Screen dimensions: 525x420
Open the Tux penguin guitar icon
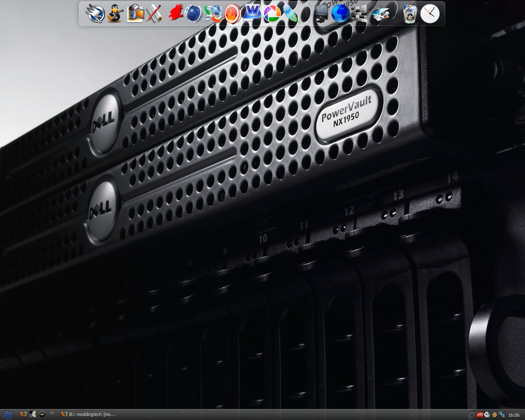[115, 14]
